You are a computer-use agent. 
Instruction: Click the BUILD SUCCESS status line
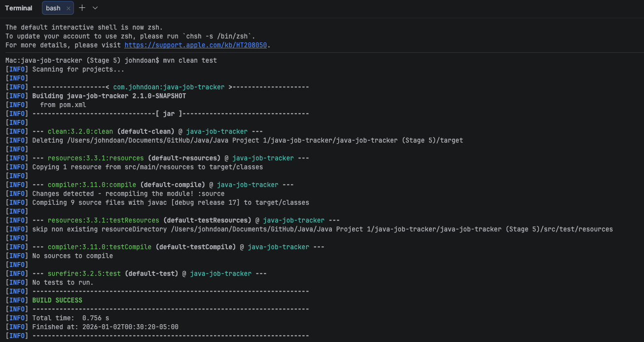click(57, 300)
